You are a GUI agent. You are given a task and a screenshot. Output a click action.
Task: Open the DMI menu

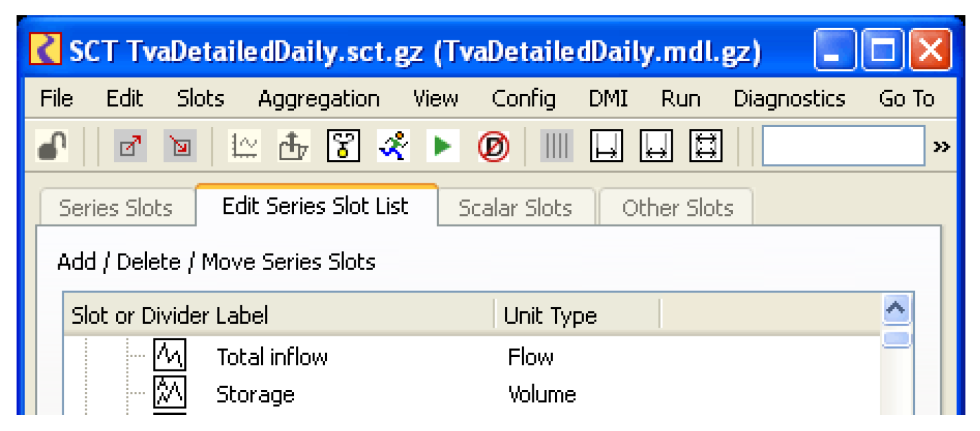pyautogui.click(x=608, y=99)
